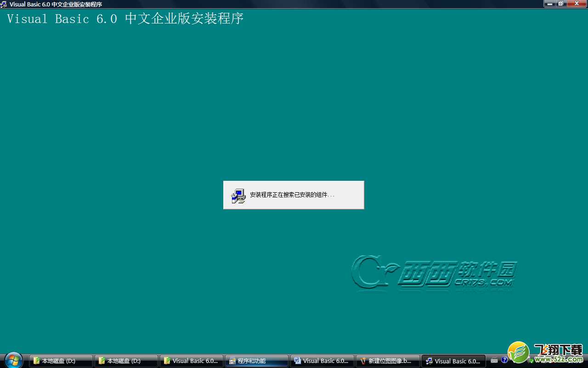Click the setup computer icon in the dialog
Viewport: 588px width, 368px height.
tap(238, 196)
